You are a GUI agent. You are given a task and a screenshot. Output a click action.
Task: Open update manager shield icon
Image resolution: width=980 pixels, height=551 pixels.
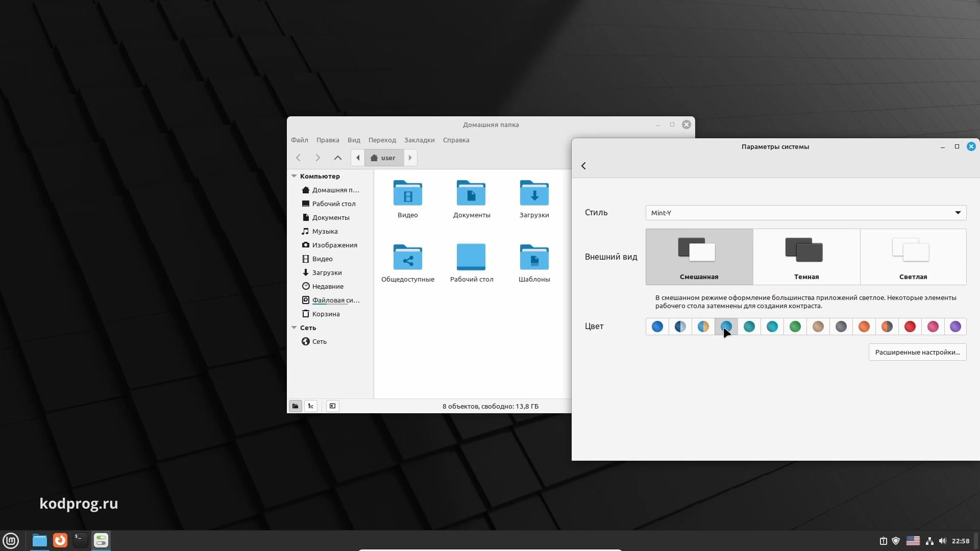[x=896, y=541]
